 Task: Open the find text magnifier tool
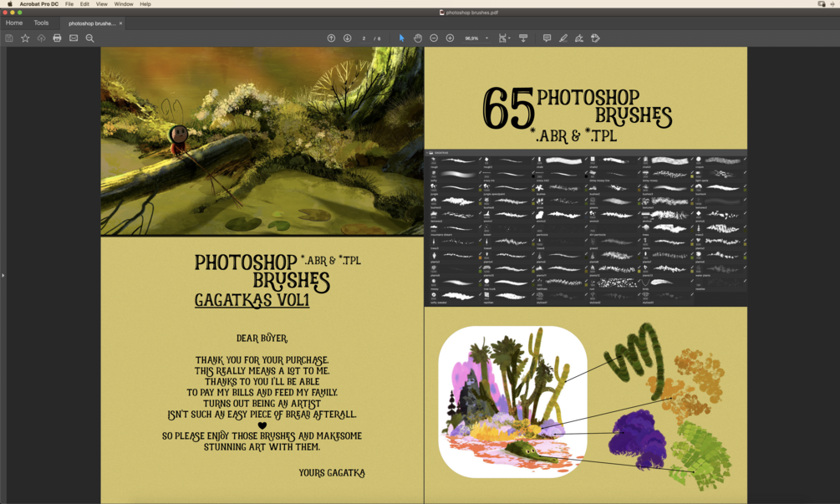tap(90, 38)
